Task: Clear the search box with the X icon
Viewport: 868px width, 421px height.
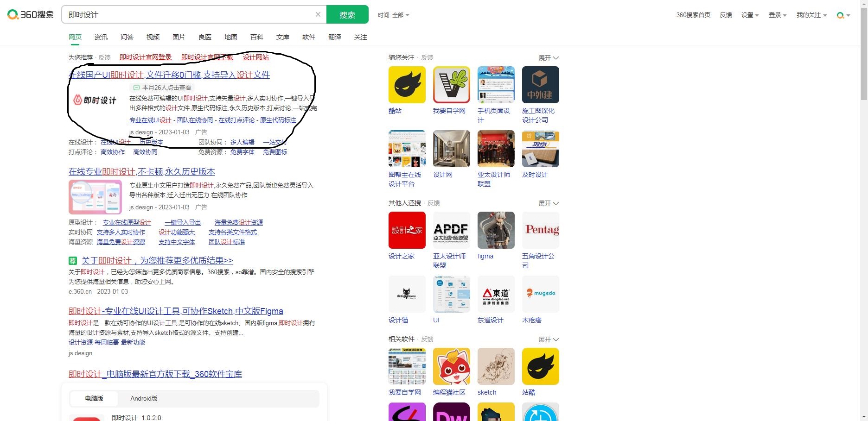Action: point(318,14)
